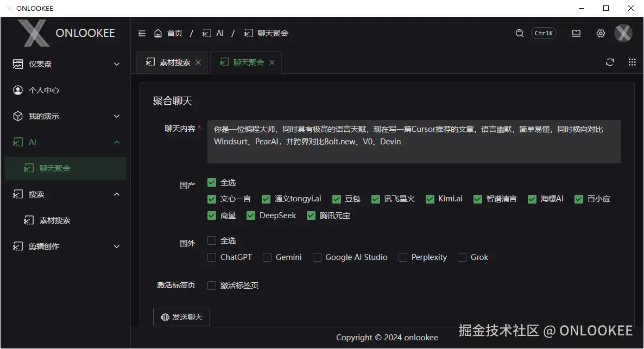644x349 pixels.
Task: Click 发送聊天 button
Action: point(181,317)
